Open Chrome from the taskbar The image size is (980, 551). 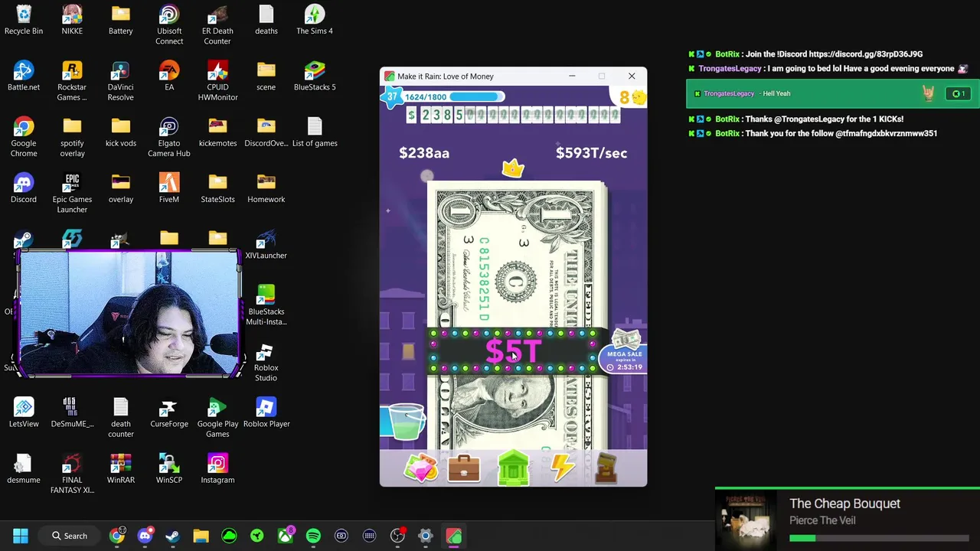(116, 536)
